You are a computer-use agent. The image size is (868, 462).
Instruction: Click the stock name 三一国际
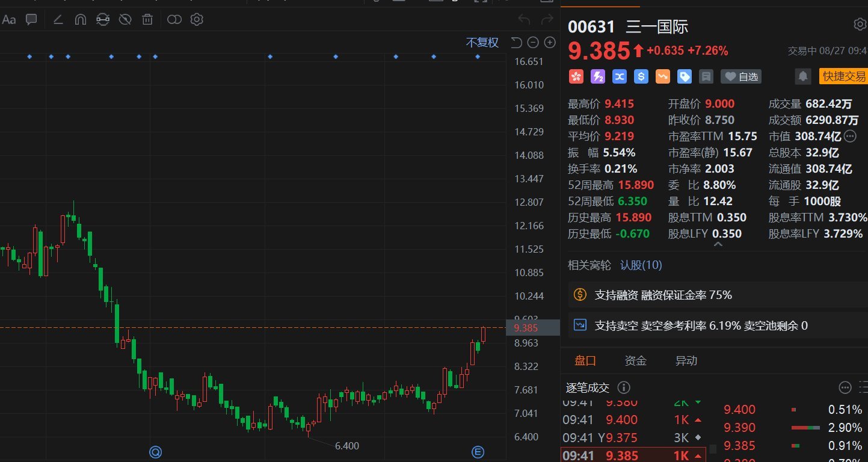657,26
